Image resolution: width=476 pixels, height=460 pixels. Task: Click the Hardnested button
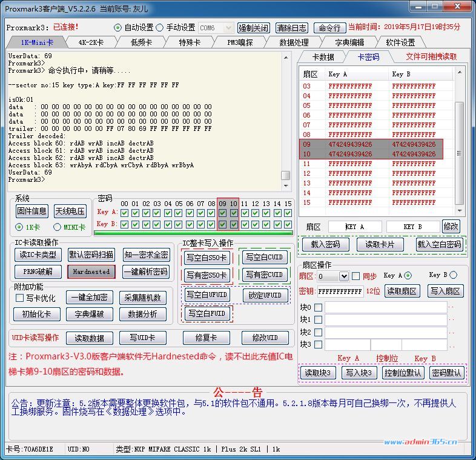(91, 272)
